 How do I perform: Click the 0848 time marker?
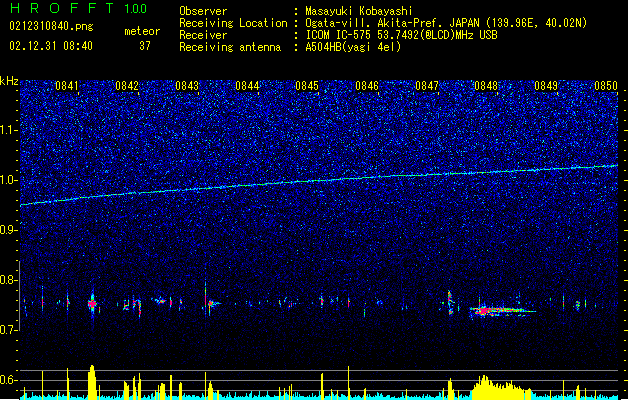[x=486, y=86]
